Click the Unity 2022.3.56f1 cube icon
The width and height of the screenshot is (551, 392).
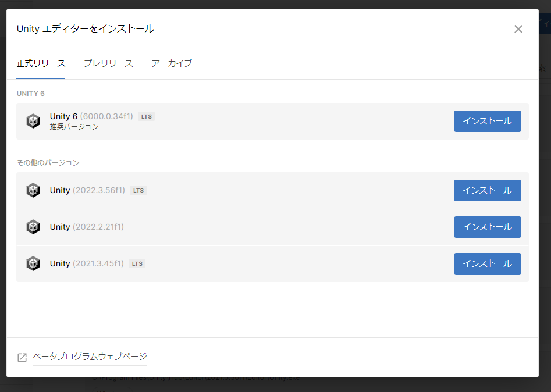33,190
